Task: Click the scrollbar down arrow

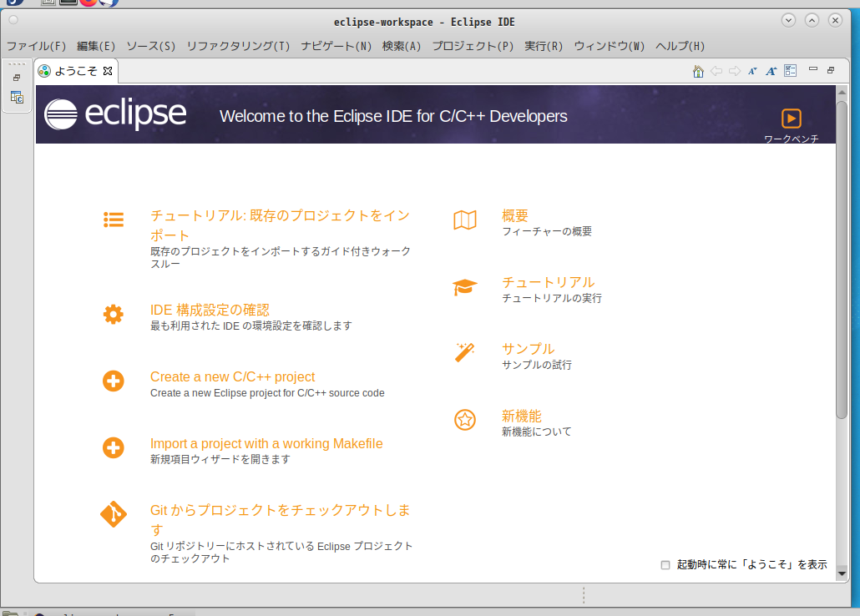Action: coord(842,573)
